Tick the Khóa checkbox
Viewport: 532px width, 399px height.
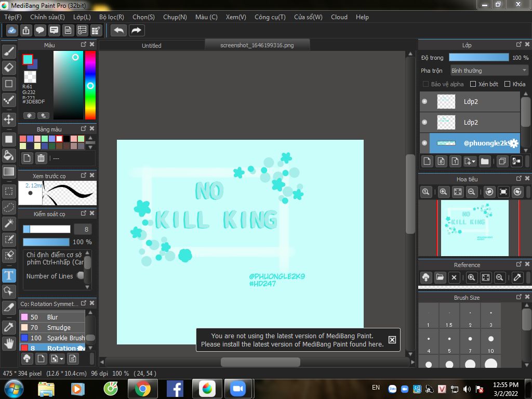click(508, 84)
